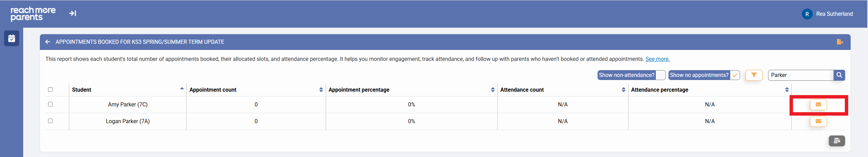868x157 pixels.
Task: Click the orange filter icon button
Action: pyautogui.click(x=754, y=75)
